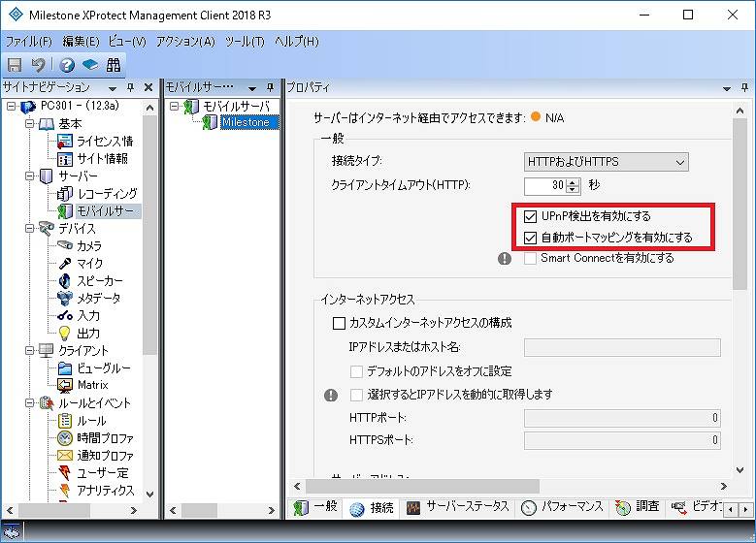
Task: Open サイトナビゲーション panel dropdown arrow
Action: [x=113, y=88]
